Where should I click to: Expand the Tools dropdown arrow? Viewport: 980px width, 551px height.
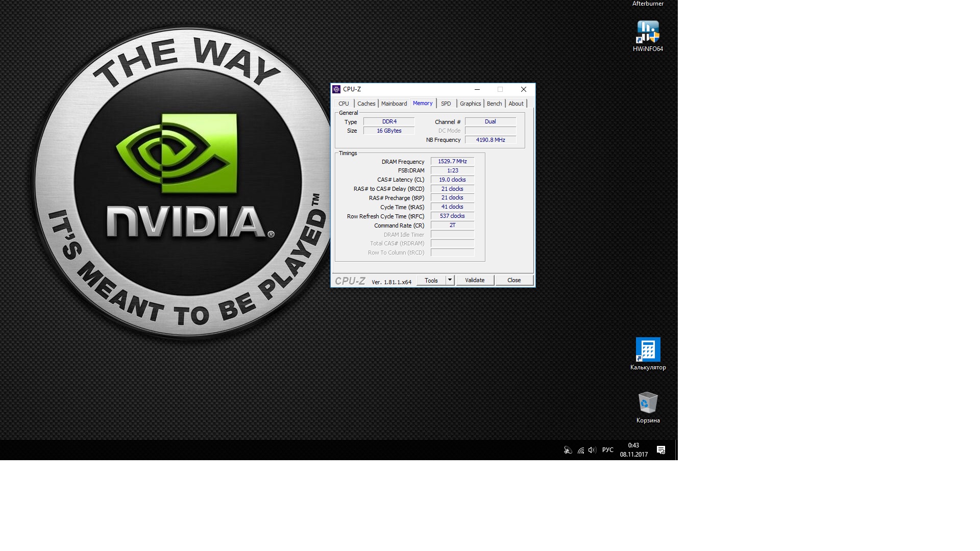tap(450, 280)
